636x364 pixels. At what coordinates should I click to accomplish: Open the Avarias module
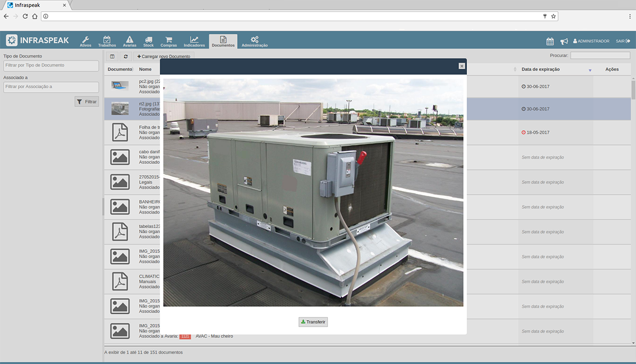130,41
